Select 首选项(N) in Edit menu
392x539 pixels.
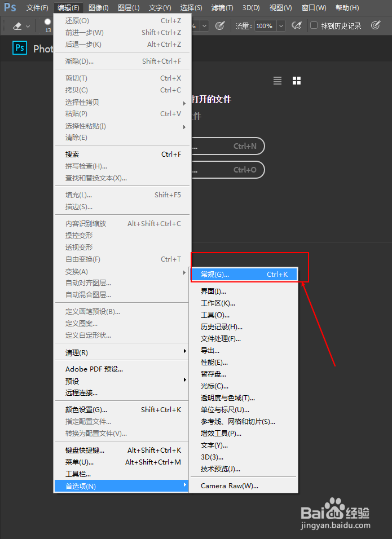pyautogui.click(x=122, y=486)
